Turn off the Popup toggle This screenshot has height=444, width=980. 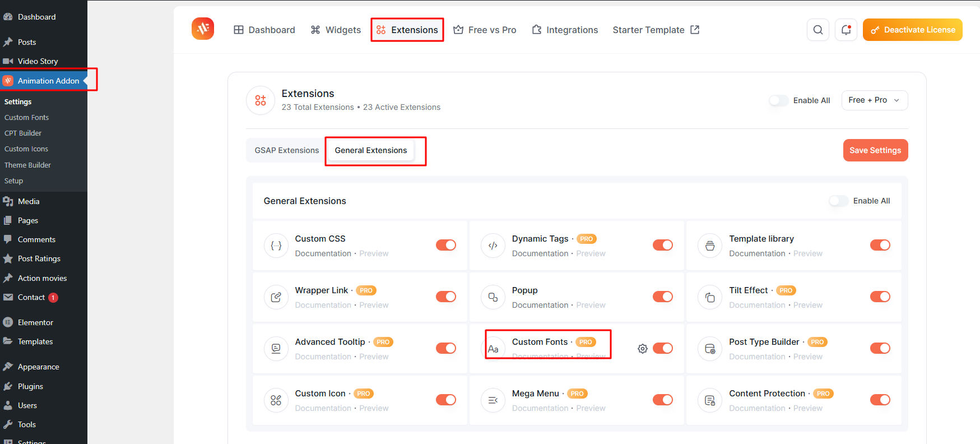pyautogui.click(x=663, y=297)
